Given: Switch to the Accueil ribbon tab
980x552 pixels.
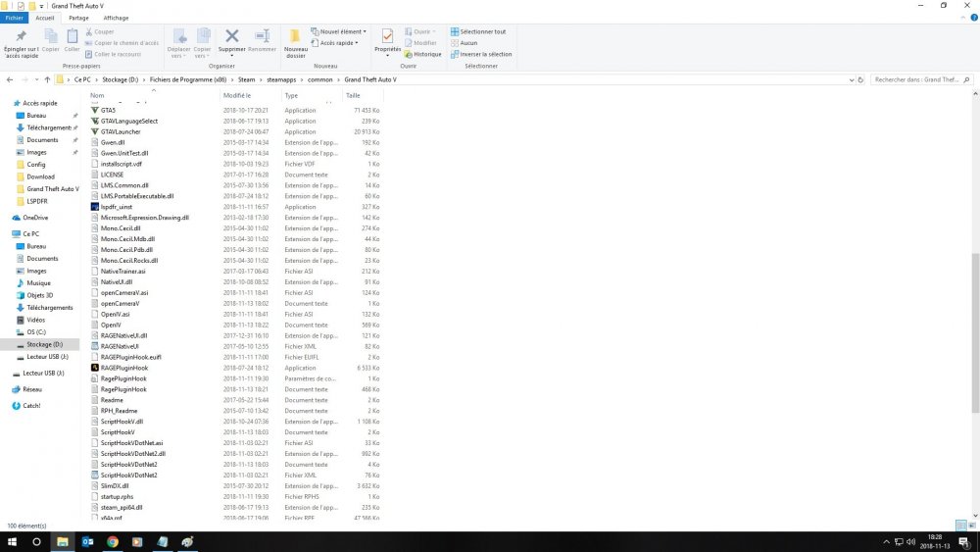Looking at the screenshot, I should [45, 18].
